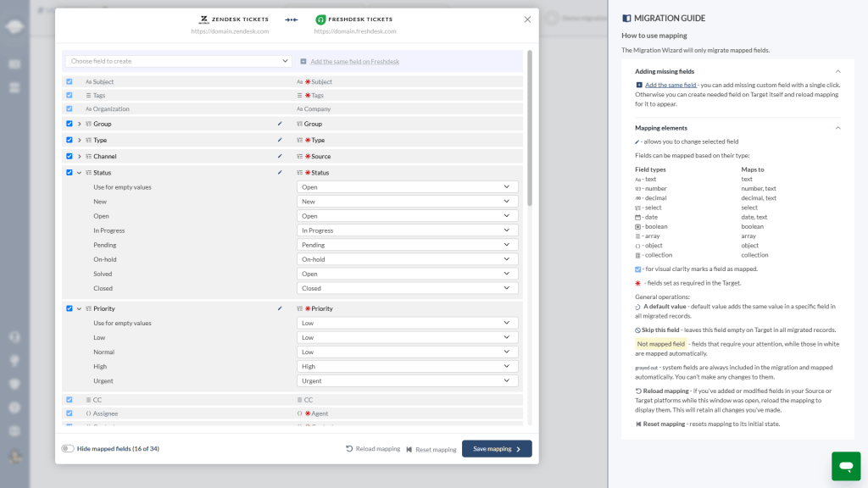Open the Pending status mapping dropdown
Viewport: 868px width, 488px height.
coord(408,245)
